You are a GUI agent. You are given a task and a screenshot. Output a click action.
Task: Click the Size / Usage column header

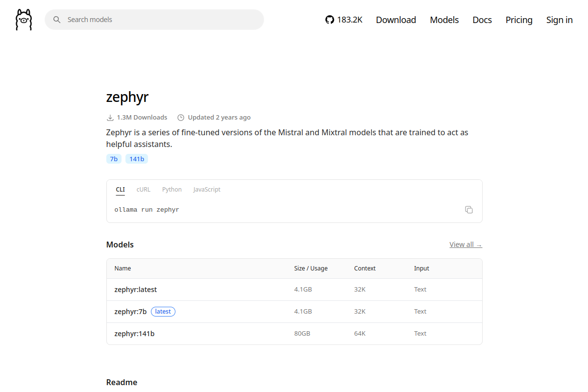click(311, 269)
